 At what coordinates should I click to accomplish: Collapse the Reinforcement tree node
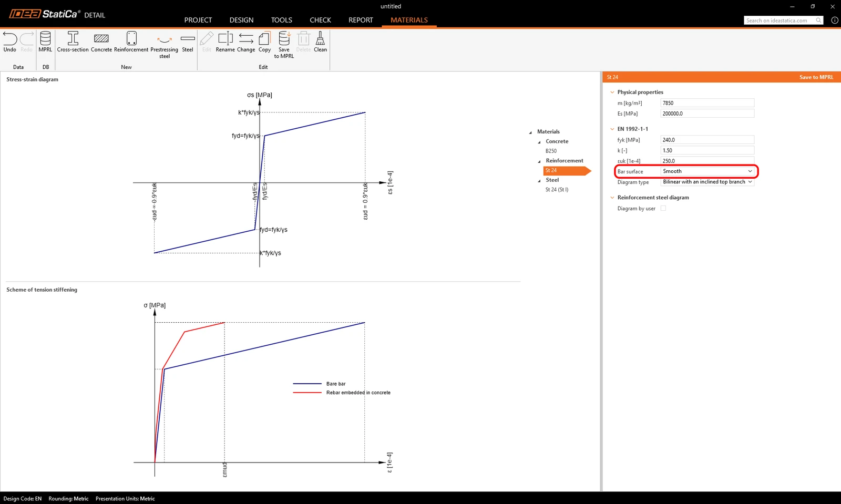(x=539, y=161)
